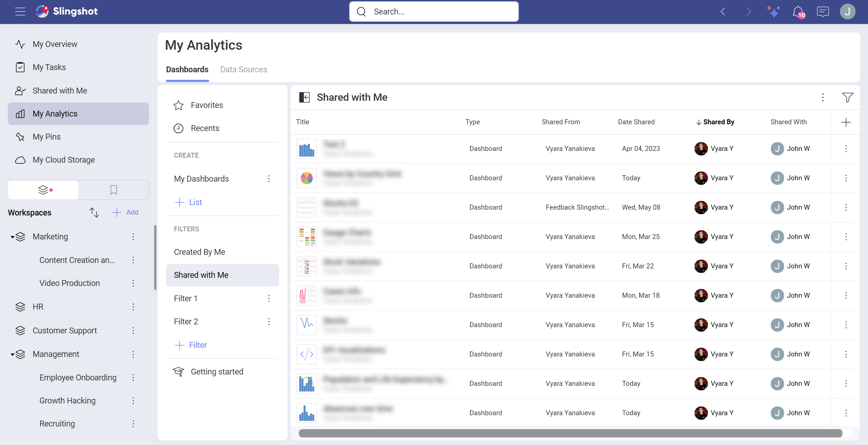The height and width of the screenshot is (445, 868).
Task: Open row options for Fri, Mar 22 dashboard
Action: (846, 267)
